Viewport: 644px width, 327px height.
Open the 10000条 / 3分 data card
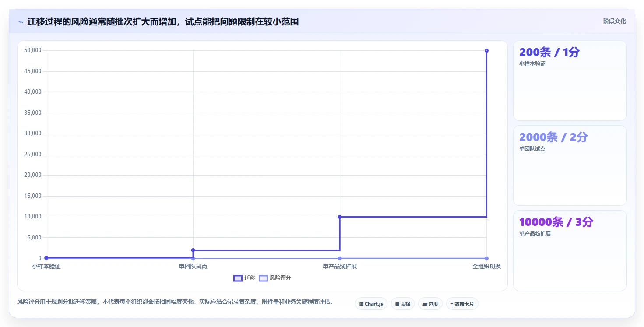[x=570, y=250]
